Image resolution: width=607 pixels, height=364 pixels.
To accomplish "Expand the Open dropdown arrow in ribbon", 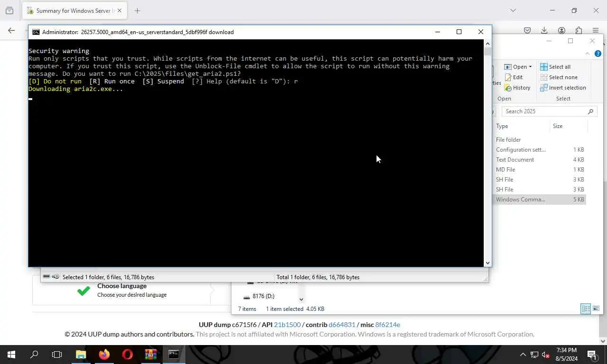I will click(530, 67).
